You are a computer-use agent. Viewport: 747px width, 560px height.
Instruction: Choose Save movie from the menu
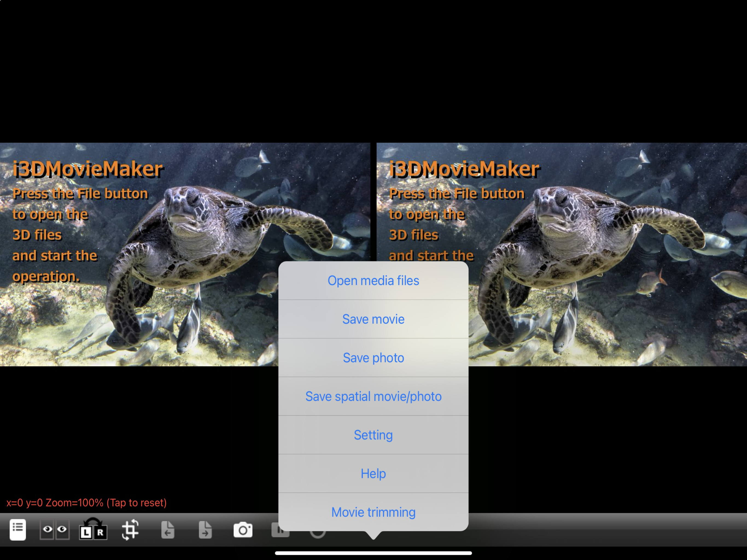[x=373, y=319]
